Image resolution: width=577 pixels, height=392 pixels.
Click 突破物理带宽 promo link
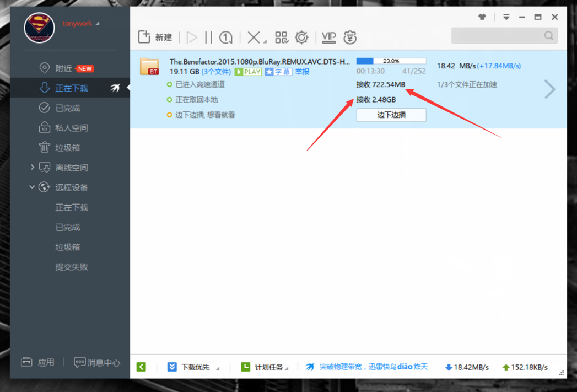(366, 367)
